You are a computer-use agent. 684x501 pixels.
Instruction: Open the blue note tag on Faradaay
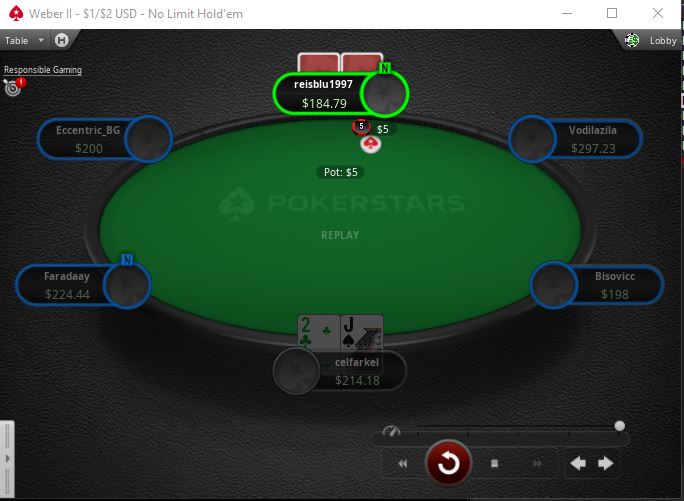point(127,260)
